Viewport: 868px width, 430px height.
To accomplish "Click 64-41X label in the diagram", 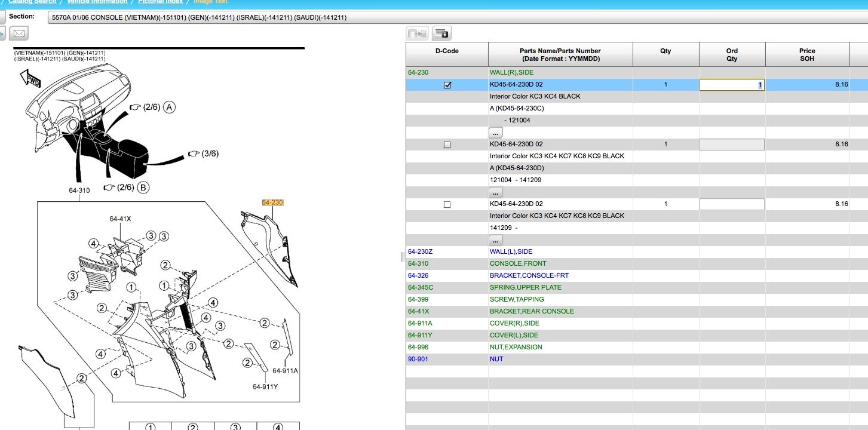I will (119, 219).
